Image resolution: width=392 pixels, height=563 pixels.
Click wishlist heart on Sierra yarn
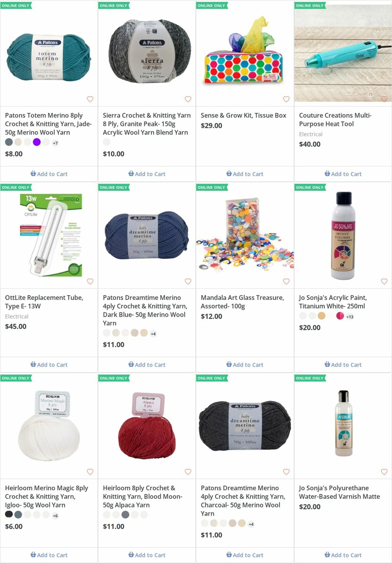pos(188,99)
